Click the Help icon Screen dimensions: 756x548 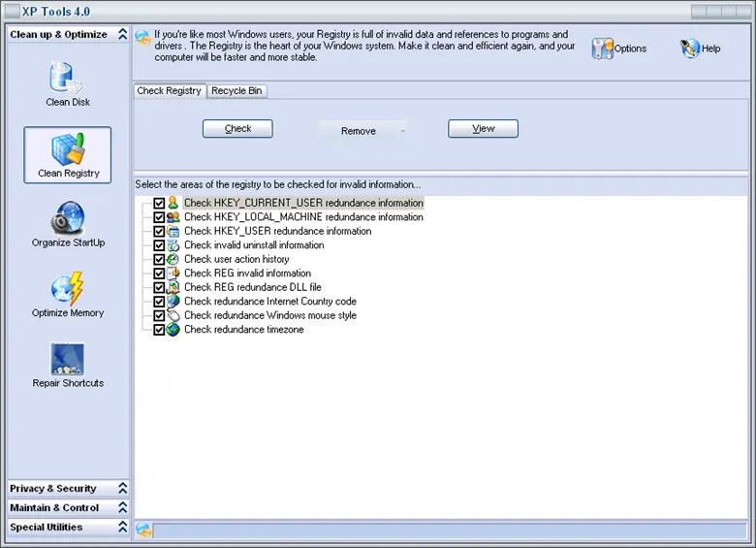[690, 48]
